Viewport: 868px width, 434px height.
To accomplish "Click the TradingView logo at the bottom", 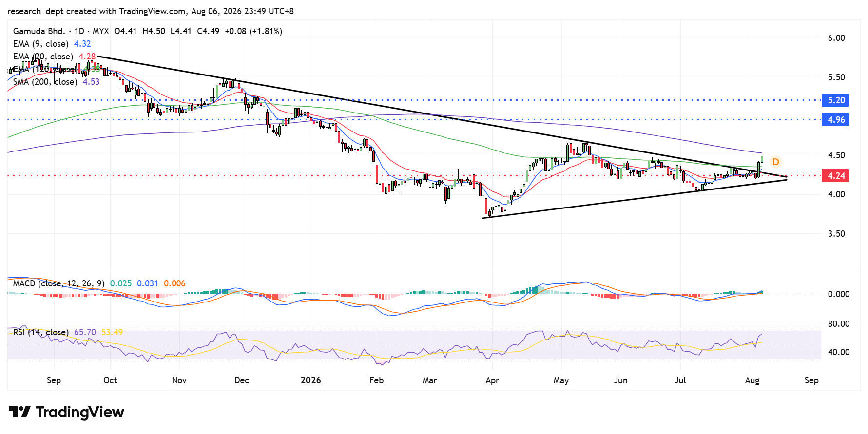I will pos(66,412).
